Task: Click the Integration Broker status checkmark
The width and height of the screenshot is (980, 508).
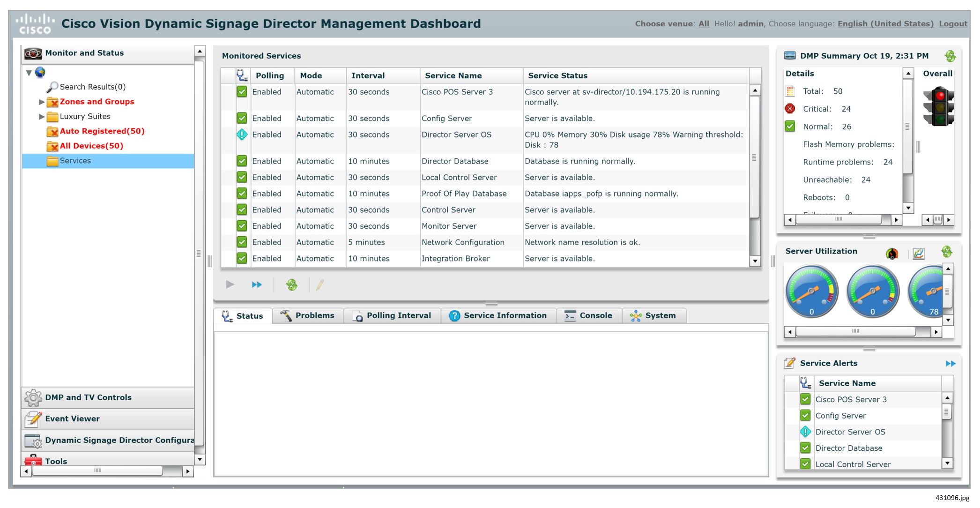Action: coord(242,258)
